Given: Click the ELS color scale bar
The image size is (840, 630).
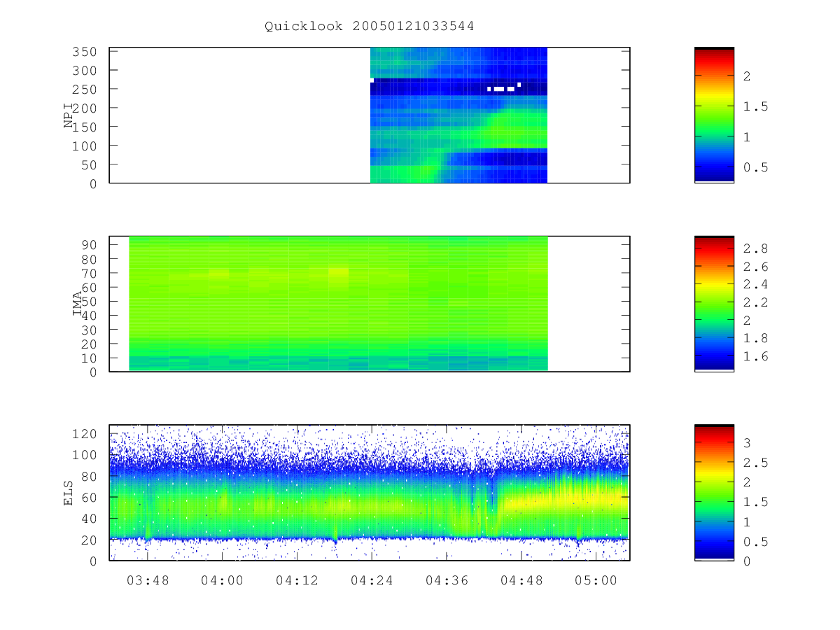Looking at the screenshot, I should click(714, 493).
